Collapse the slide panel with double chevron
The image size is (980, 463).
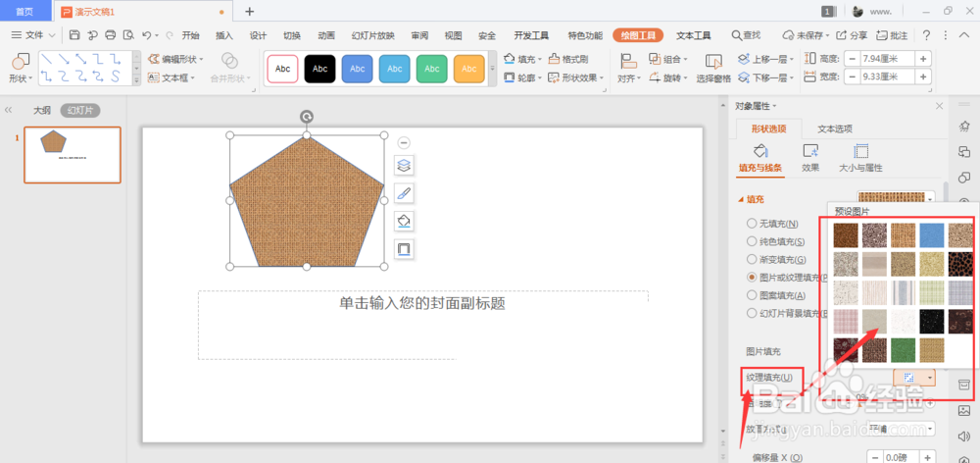point(9,110)
